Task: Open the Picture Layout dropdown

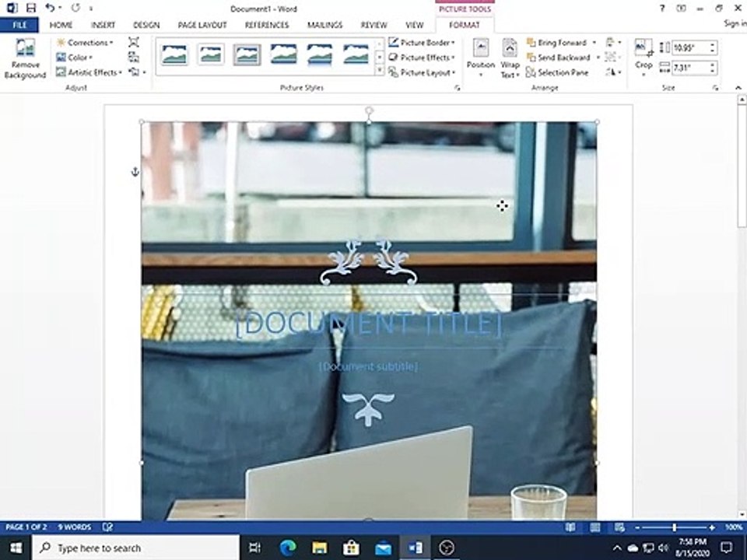Action: (x=422, y=72)
